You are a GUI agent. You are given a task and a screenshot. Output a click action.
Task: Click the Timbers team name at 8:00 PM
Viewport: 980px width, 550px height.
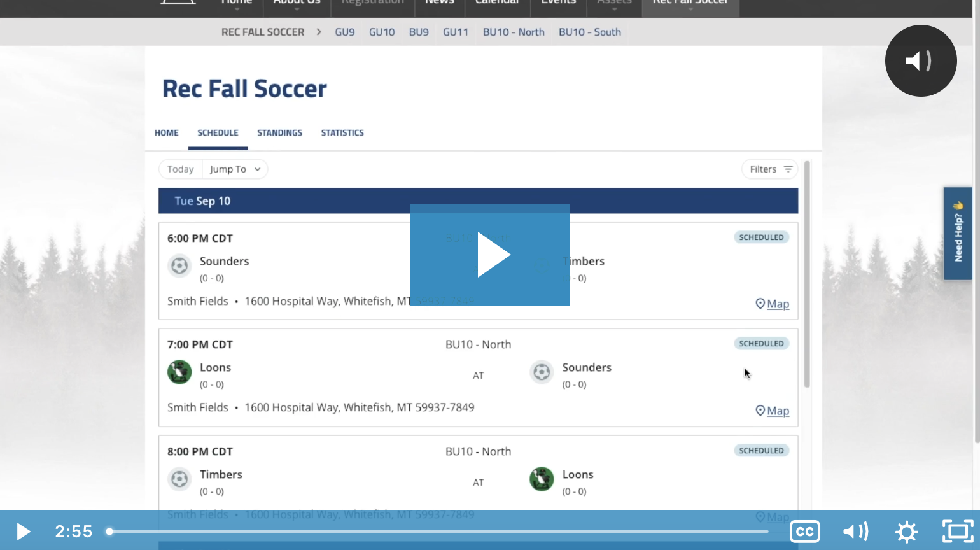[x=221, y=474]
